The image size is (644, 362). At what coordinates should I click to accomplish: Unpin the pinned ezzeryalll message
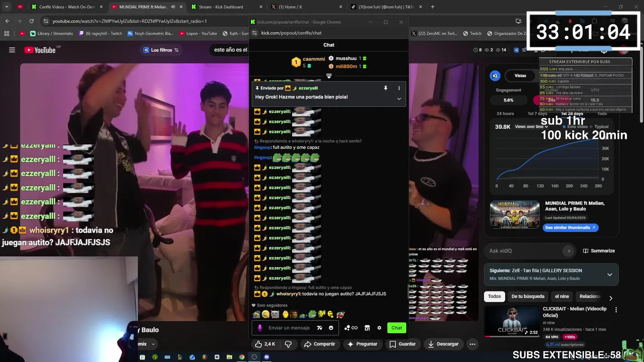click(x=385, y=88)
